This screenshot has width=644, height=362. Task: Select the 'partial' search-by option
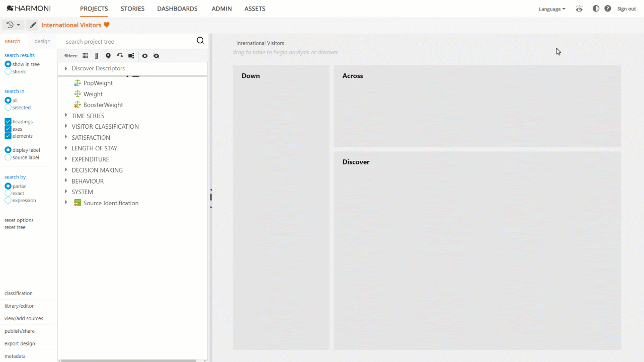[x=8, y=186]
